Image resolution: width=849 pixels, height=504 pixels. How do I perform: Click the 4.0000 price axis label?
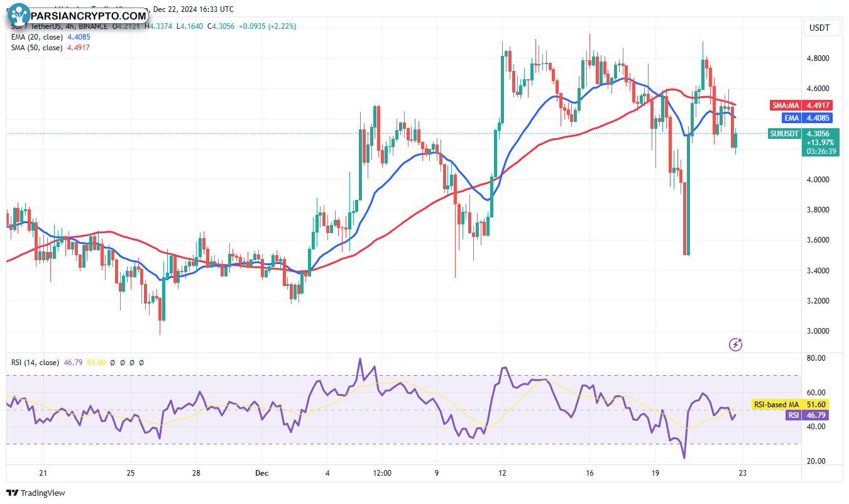[818, 180]
